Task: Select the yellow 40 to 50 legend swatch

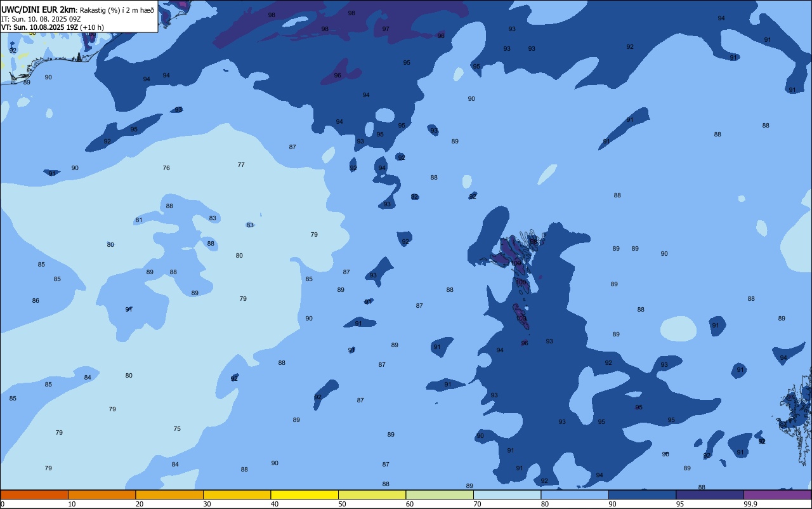Action: pos(304,494)
